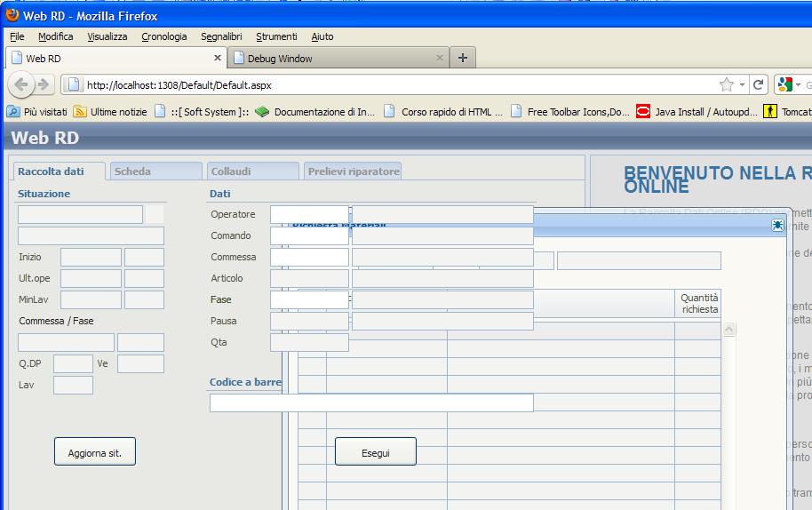Viewport: 812px width, 510px height.
Task: Click the Fase code input field
Action: 309,299
